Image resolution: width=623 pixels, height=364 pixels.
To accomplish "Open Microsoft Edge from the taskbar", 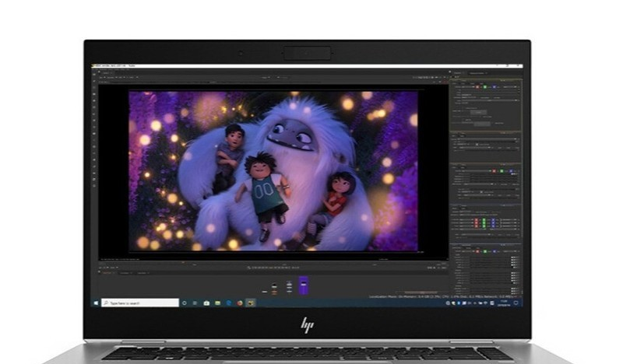I will tap(229, 303).
